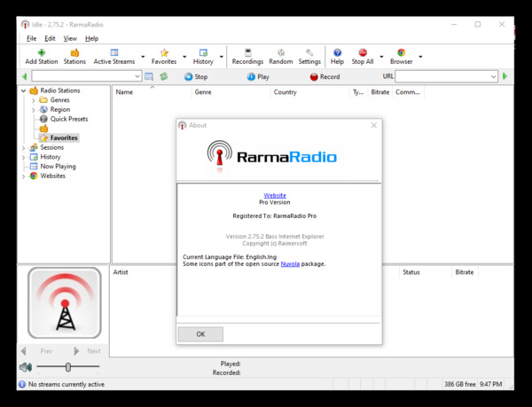The height and width of the screenshot is (407, 532).
Task: Open the View menu
Action: pos(70,38)
